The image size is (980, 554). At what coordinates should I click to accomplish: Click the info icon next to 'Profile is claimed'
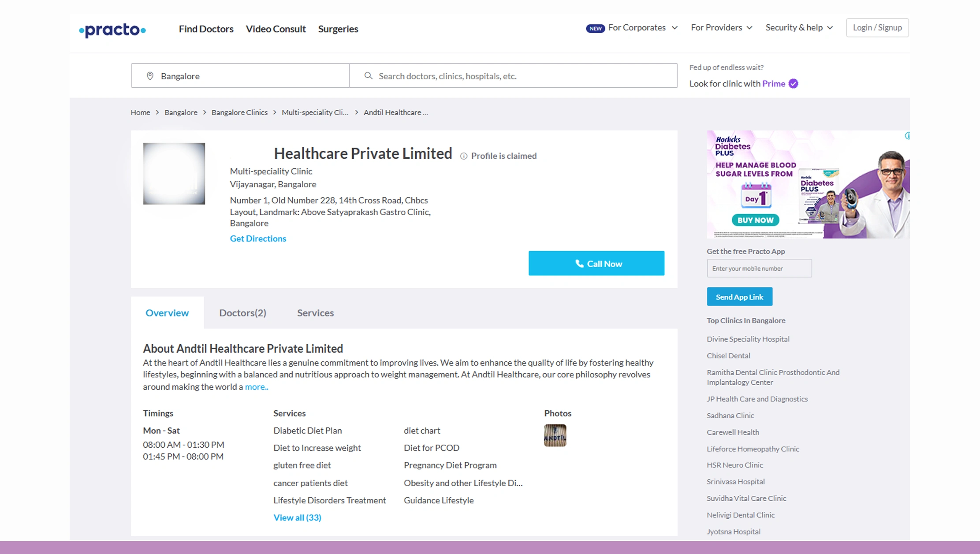click(463, 156)
